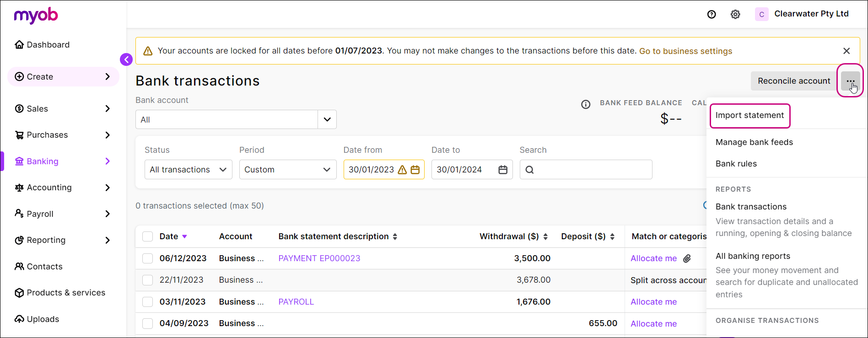This screenshot has width=868, height=338.
Task: Open the Date from calendar picker
Action: (415, 170)
